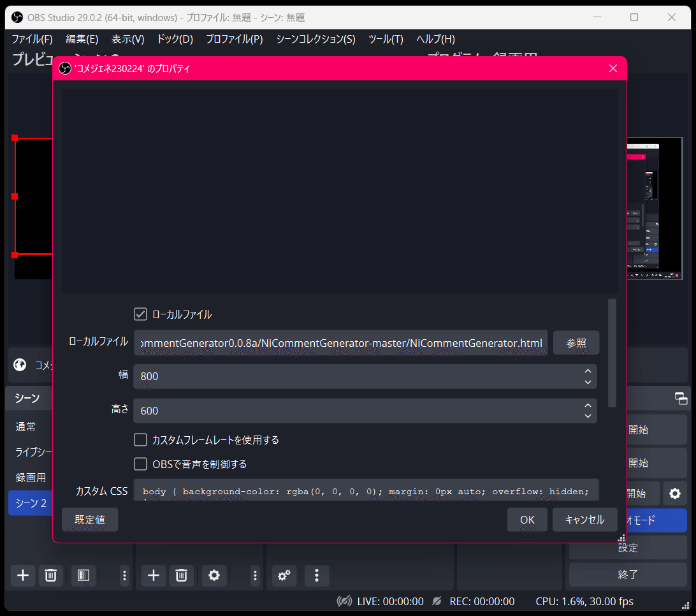
Task: Open the ツール(T) menu
Action: pyautogui.click(x=386, y=39)
